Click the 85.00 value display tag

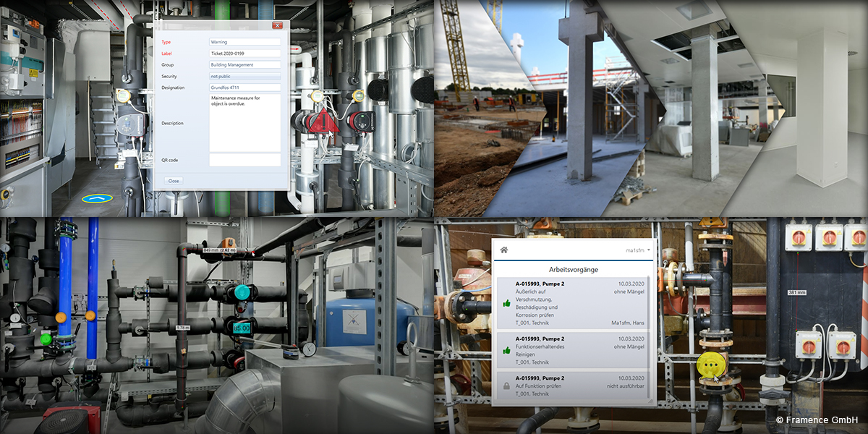pyautogui.click(x=241, y=328)
